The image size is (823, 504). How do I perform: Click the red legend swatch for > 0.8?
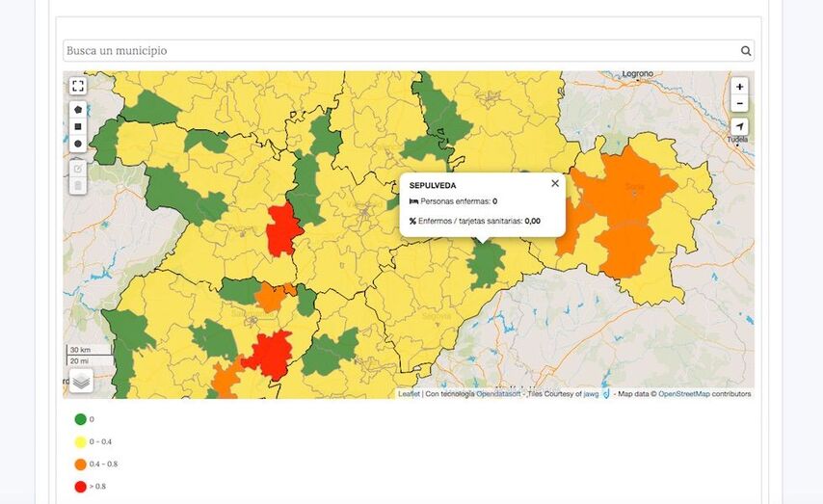pyautogui.click(x=80, y=487)
